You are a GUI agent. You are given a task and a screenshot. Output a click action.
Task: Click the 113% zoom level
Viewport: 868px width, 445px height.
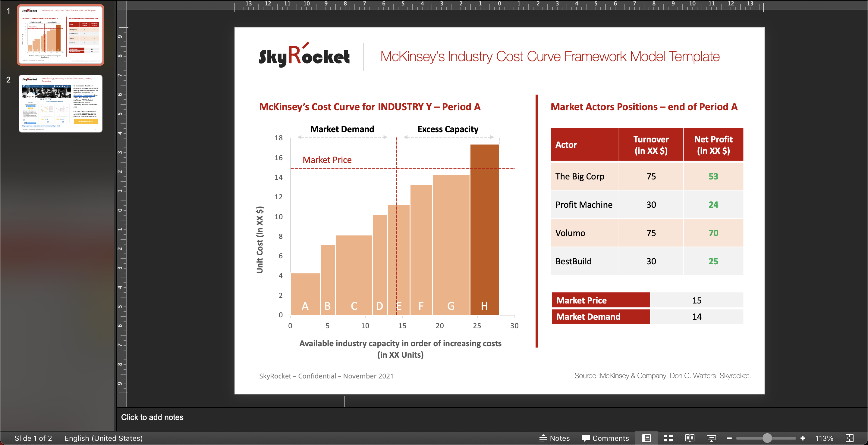tap(824, 438)
